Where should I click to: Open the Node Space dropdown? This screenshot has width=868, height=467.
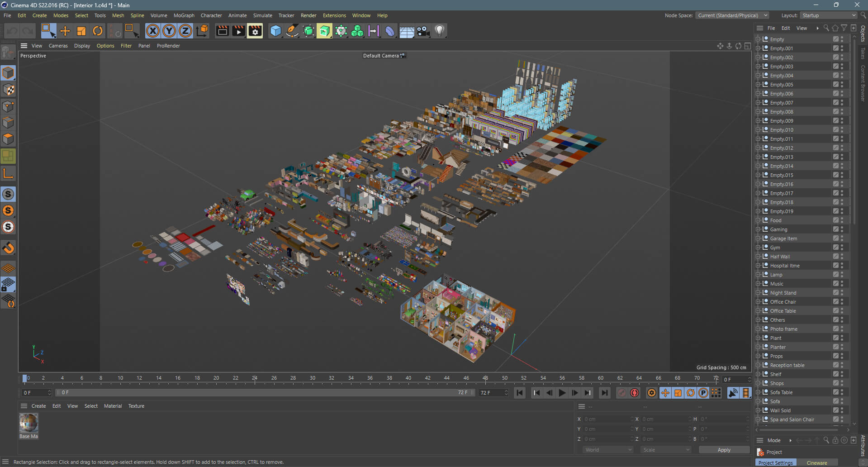click(732, 15)
